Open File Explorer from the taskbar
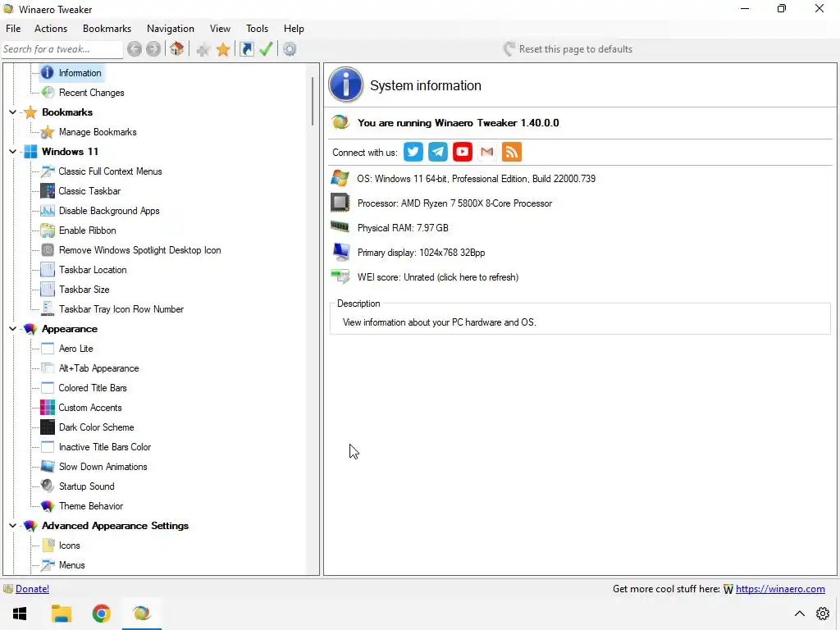 (61, 614)
